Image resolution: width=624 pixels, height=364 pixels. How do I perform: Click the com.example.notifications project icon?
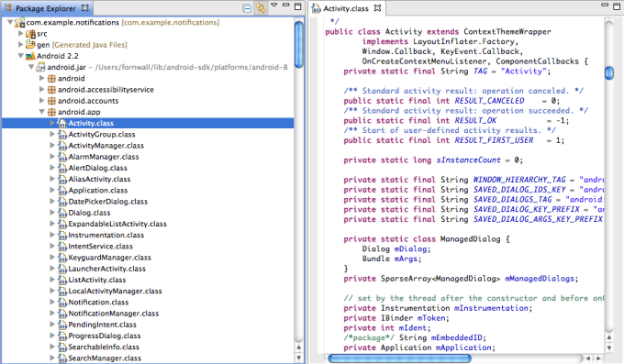click(19, 23)
